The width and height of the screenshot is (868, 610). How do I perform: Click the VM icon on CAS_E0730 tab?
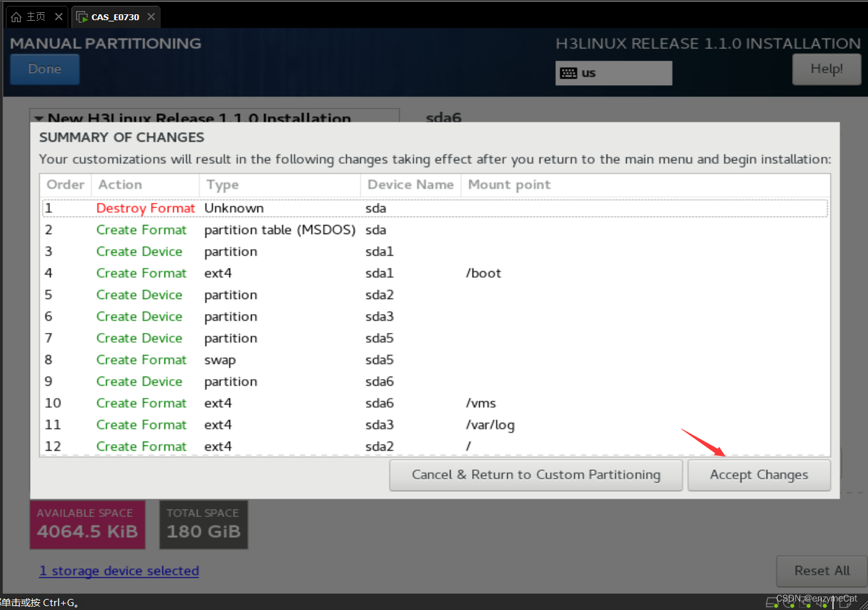tap(82, 17)
